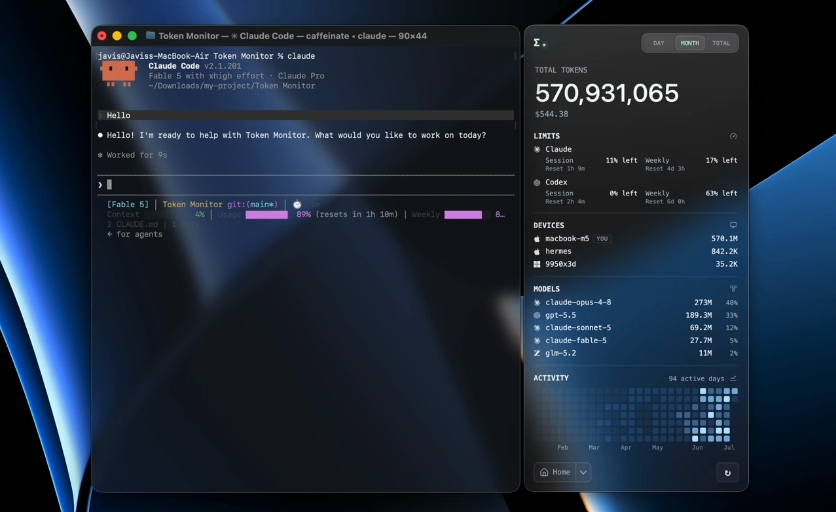This screenshot has height=512, width=836.
Task: Click the Apple icon next to macbook-m5
Action: tap(537, 239)
